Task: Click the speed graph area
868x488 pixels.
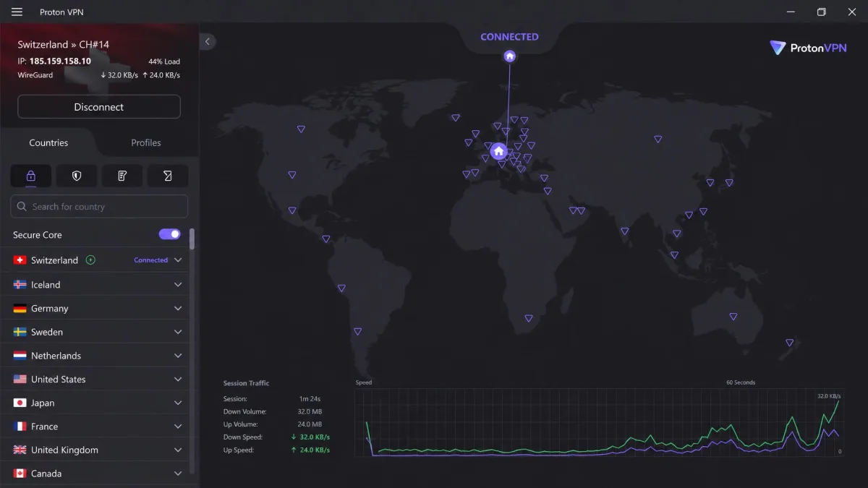Action: pyautogui.click(x=599, y=422)
